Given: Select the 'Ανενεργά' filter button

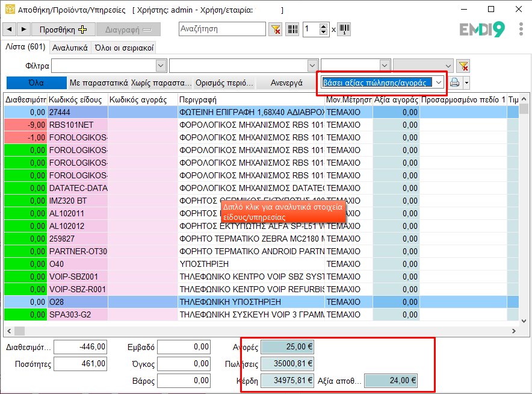Looking at the screenshot, I should point(286,83).
